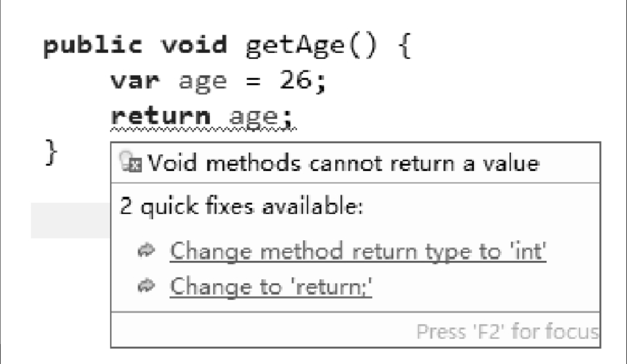Click "Press 'F2' for focus" hint text
The image size is (627, 364).
(x=508, y=332)
